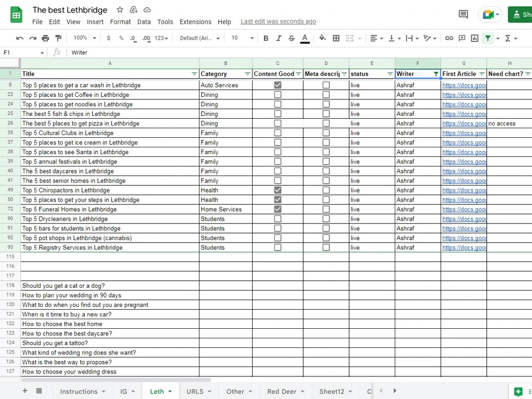Open all sheets list icon
This screenshot has height=399, width=532.
pos(39,391)
